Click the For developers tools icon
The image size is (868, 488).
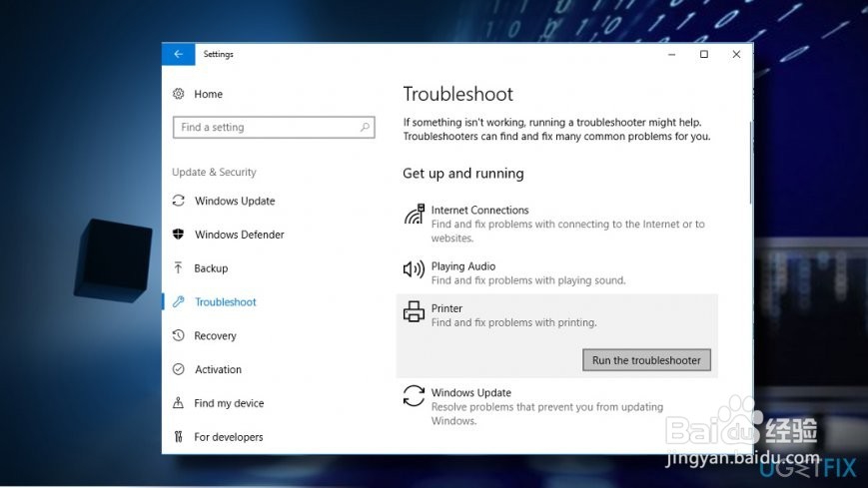[178, 436]
